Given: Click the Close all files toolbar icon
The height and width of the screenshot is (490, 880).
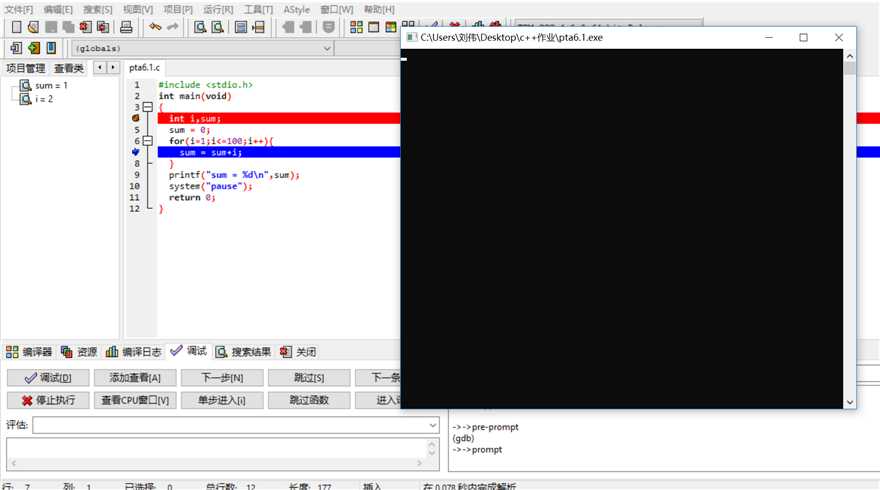Looking at the screenshot, I should 103,27.
